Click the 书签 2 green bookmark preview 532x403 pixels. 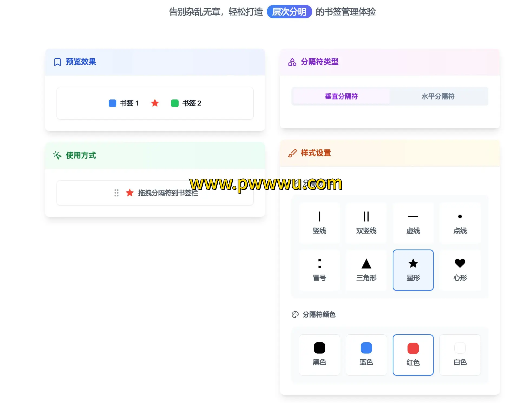tap(186, 103)
